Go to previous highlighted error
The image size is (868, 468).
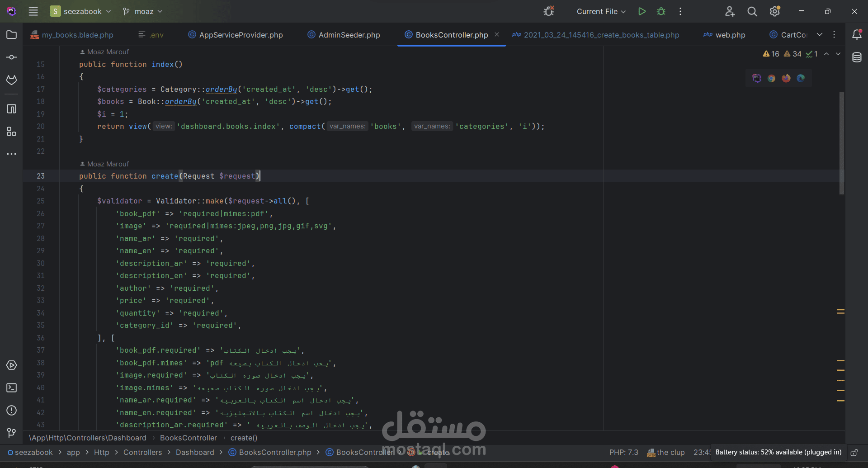(x=826, y=54)
